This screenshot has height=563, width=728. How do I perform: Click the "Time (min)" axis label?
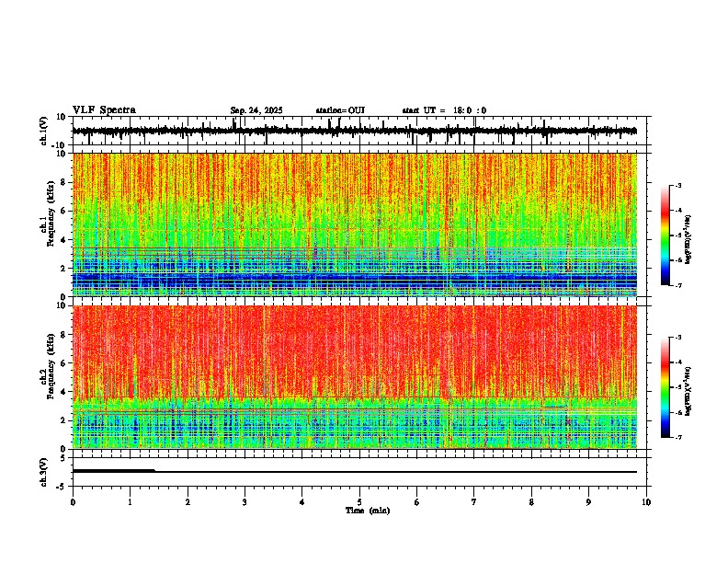click(368, 511)
